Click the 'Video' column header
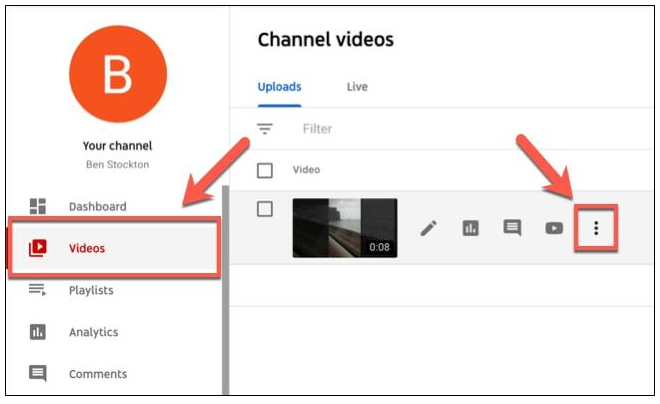Viewport: 660px width, 404px height. click(x=306, y=170)
